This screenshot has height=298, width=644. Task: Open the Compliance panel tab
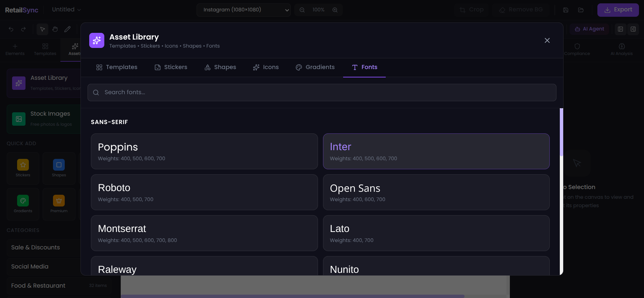pos(577,50)
